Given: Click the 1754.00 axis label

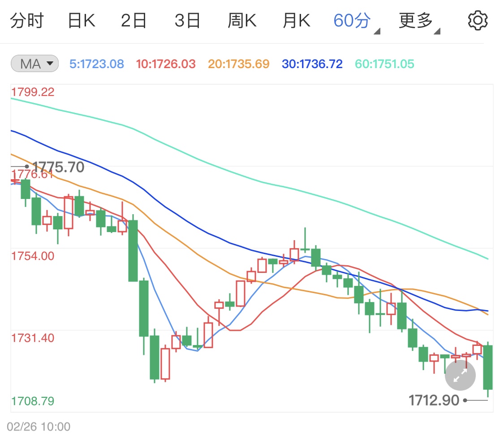Looking at the screenshot, I should [33, 256].
